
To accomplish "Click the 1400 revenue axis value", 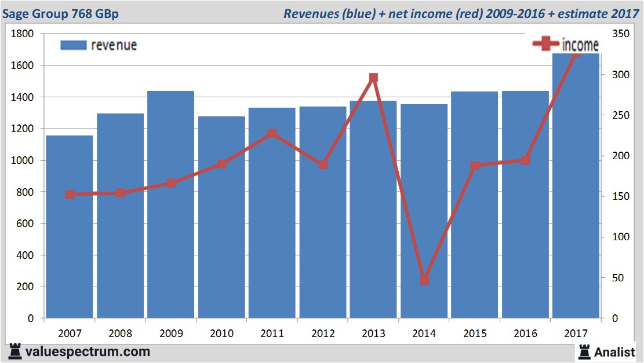I will [x=22, y=97].
